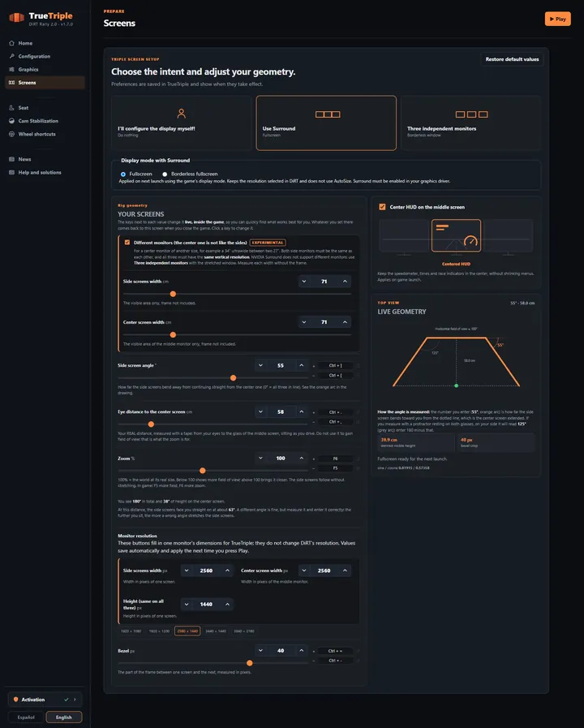This screenshot has width=584, height=728.
Task: Click the person icon on the 'configure myself' card
Action: [182, 114]
